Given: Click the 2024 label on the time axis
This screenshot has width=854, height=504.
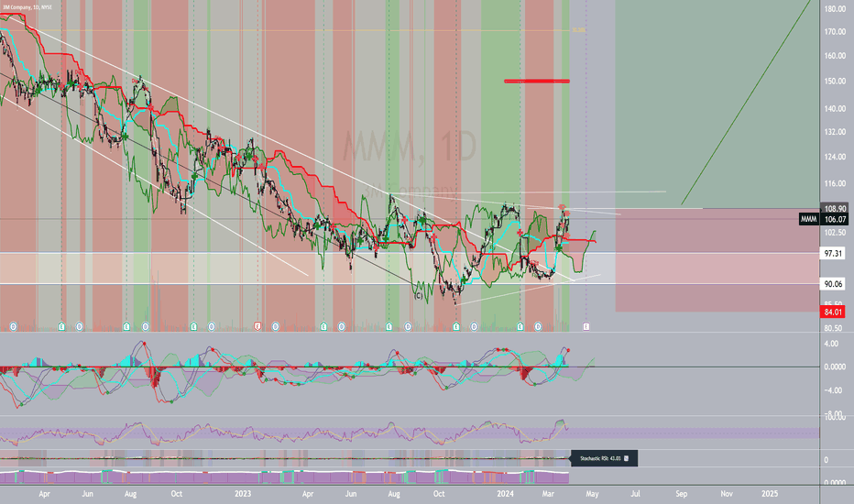Looking at the screenshot, I should point(506,494).
